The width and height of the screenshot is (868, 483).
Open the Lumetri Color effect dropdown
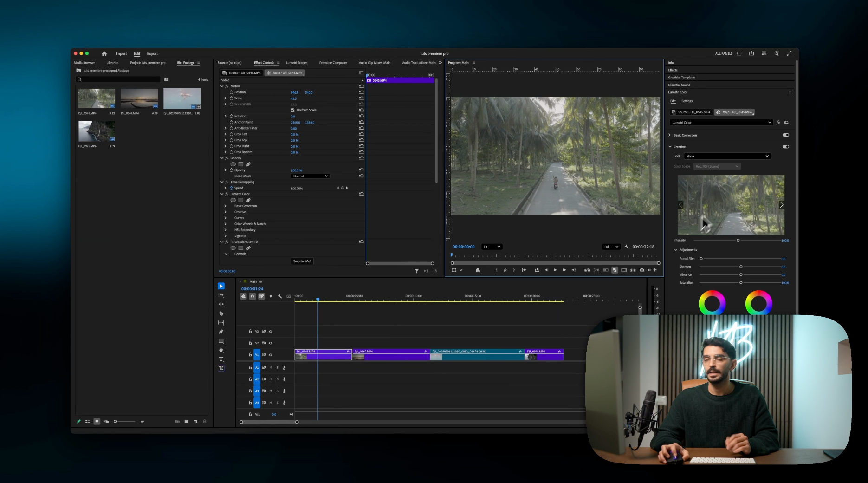click(721, 123)
